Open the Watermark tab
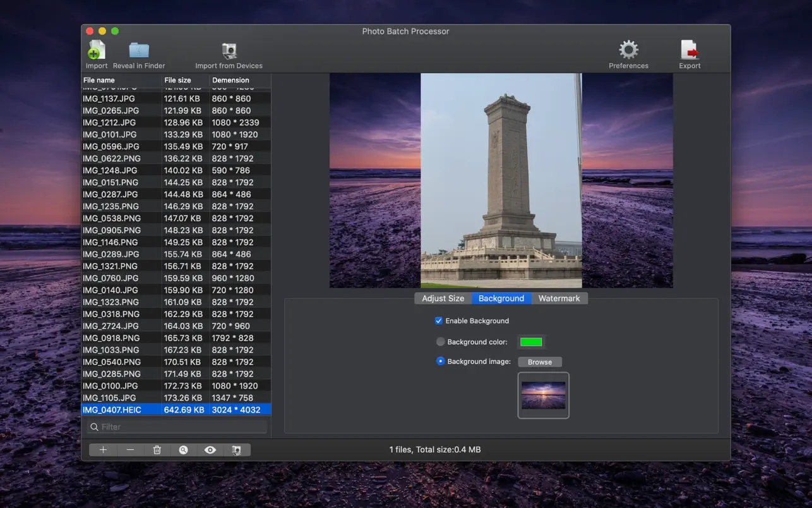Screen dimensions: 812x508 click(x=559, y=298)
